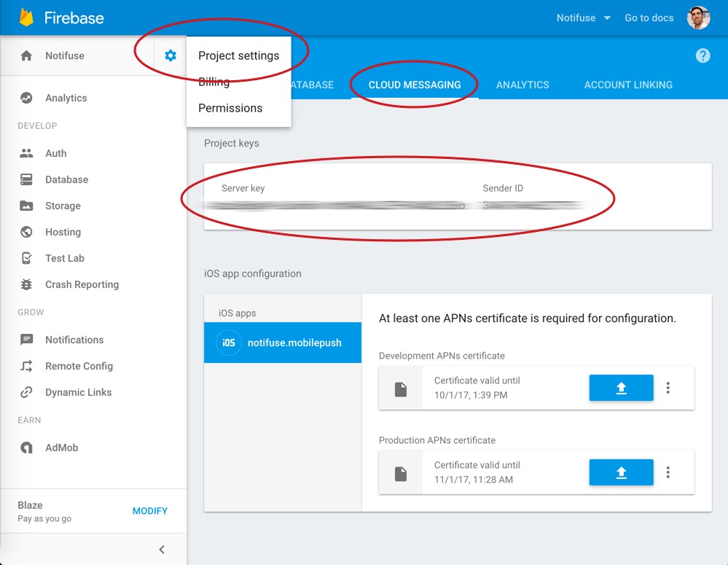Screen dimensions: 728x565
Task: Click the Hosting globe icon
Action: tap(26, 232)
